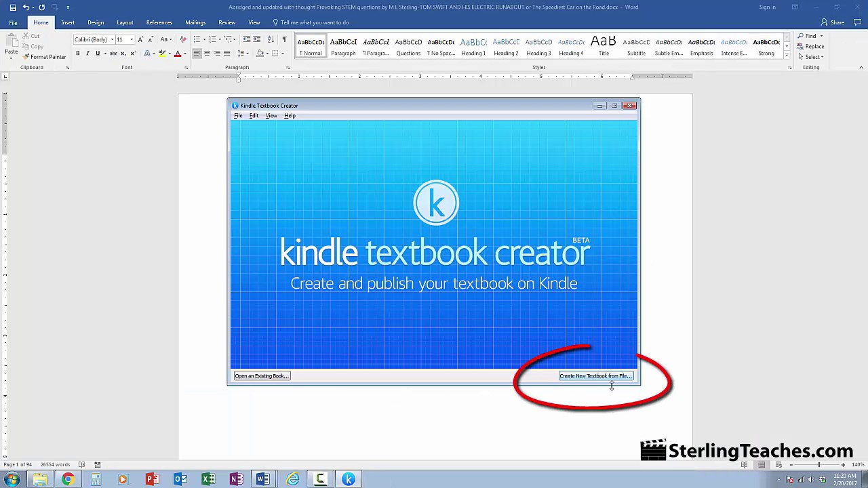The width and height of the screenshot is (868, 488).
Task: Click the Shading paint bucket icon
Action: click(x=260, y=54)
